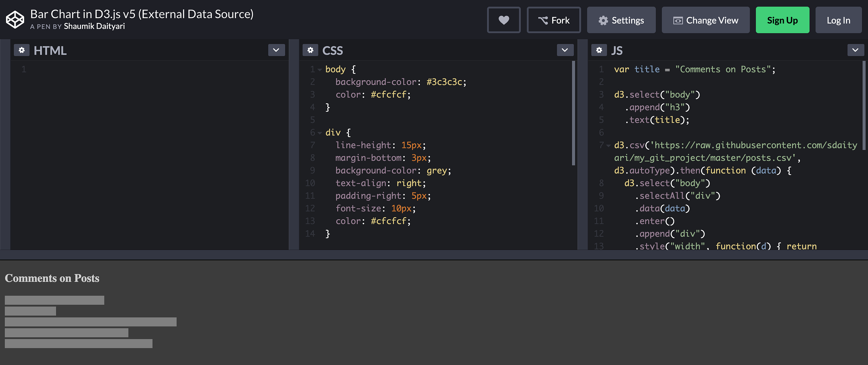Fold the d3.csv function on line 7
This screenshot has width=868, height=365.
click(x=608, y=145)
